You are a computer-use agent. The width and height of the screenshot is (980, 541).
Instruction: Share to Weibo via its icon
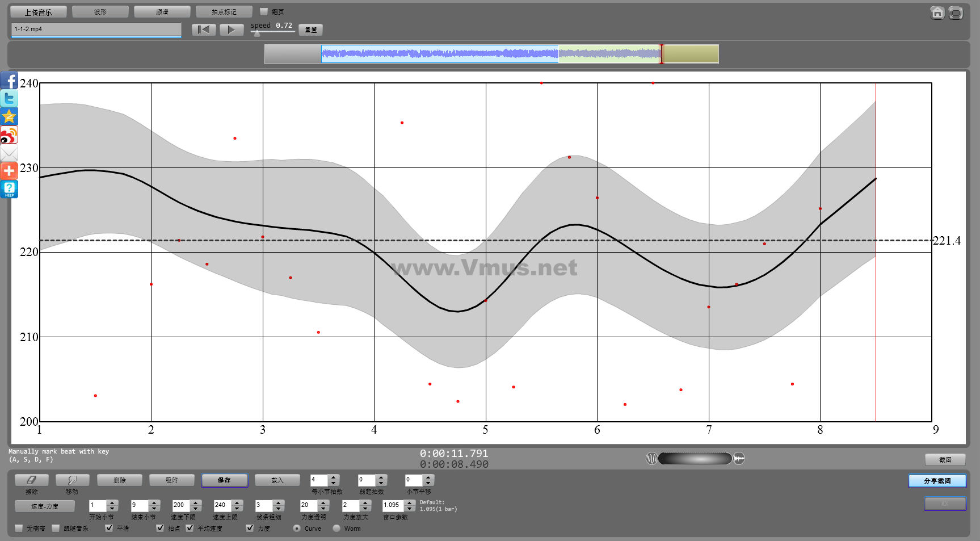coord(9,135)
